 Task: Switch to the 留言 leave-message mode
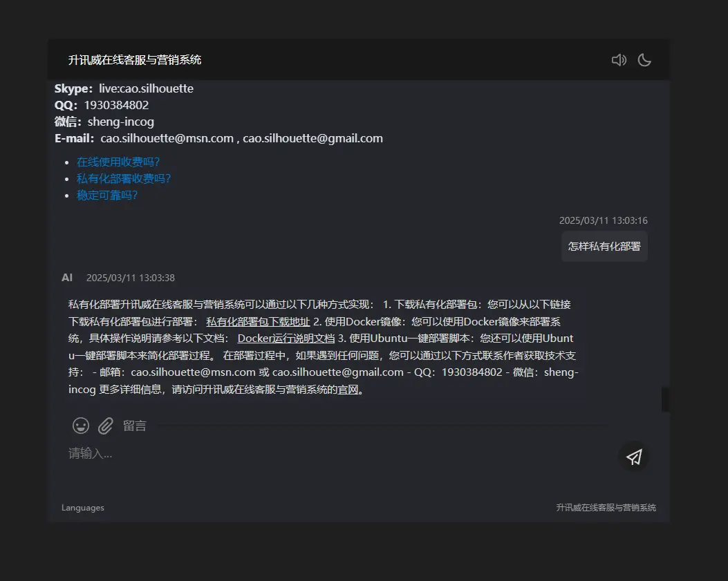click(x=135, y=426)
